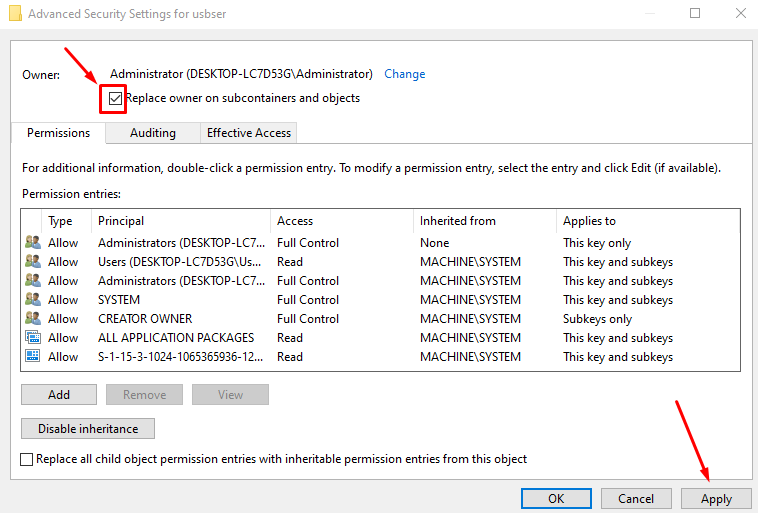
Task: Click the Principal column header
Action: (x=121, y=221)
